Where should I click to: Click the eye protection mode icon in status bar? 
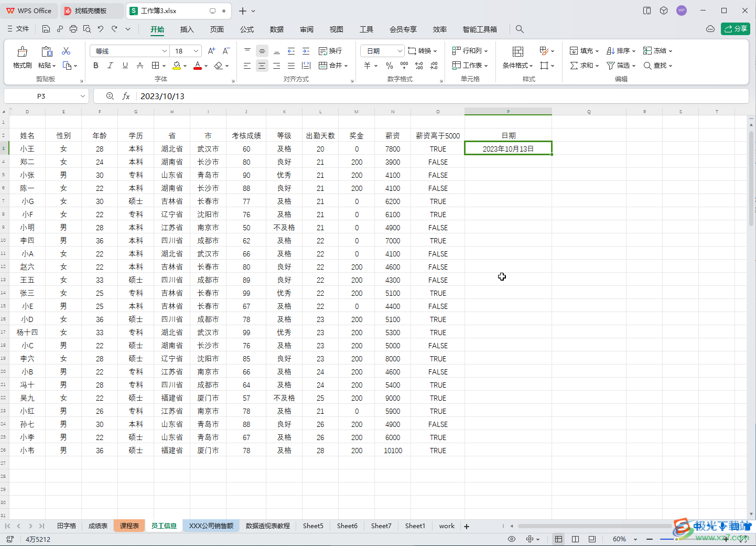512,539
